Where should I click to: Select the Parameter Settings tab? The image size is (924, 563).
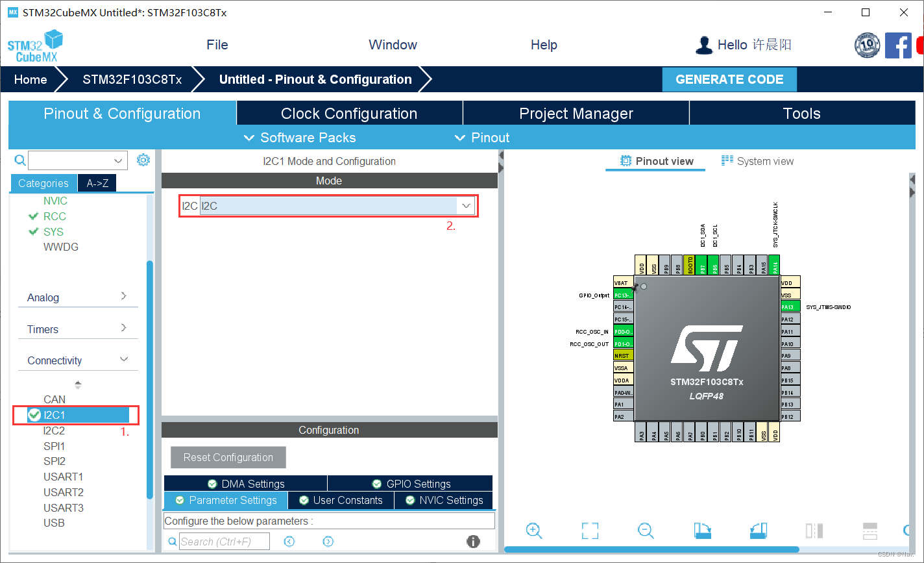(226, 500)
